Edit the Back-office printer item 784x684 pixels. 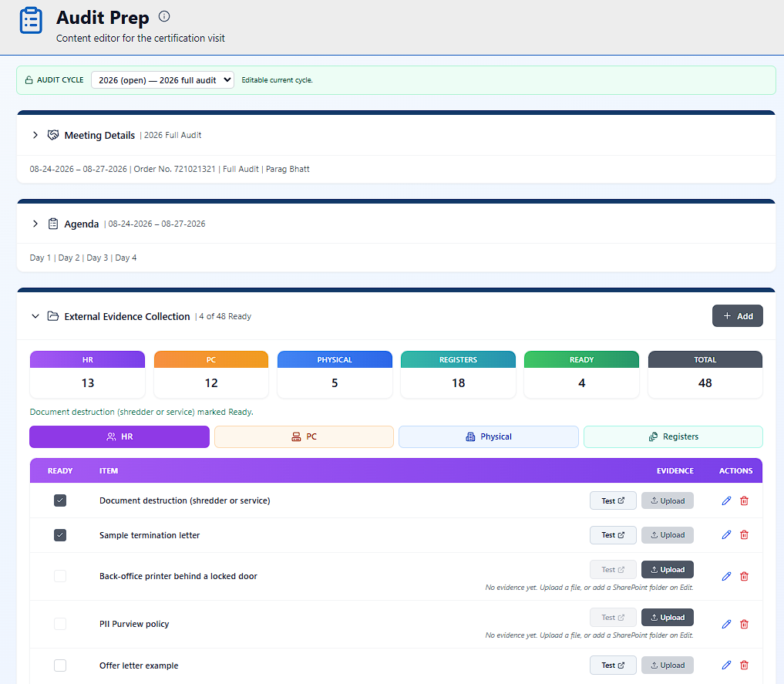[x=726, y=576]
